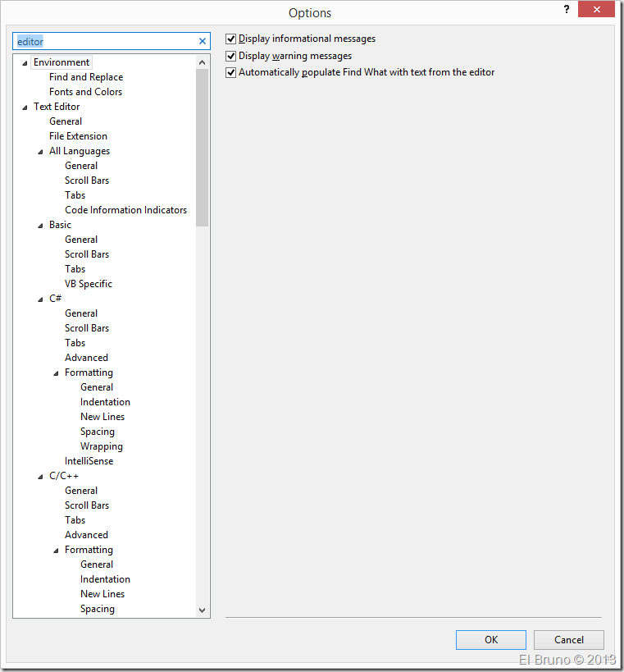Collapse the C# language node
The image size is (624, 672).
tap(40, 299)
